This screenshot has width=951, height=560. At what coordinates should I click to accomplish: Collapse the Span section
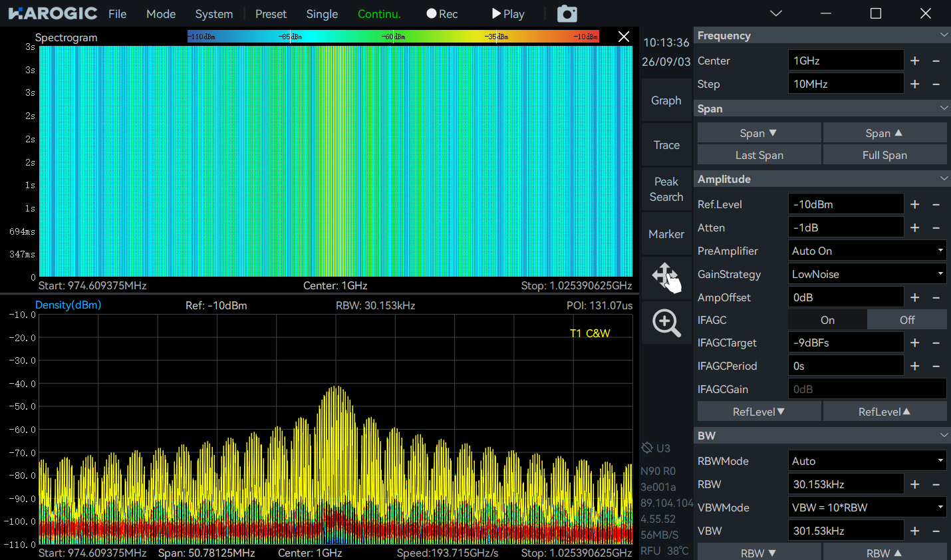pos(944,108)
